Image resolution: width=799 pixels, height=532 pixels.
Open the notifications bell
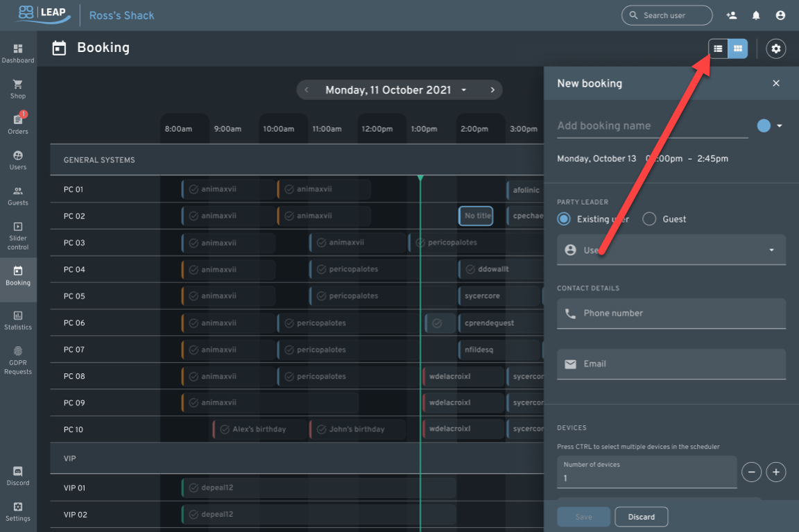(x=756, y=15)
